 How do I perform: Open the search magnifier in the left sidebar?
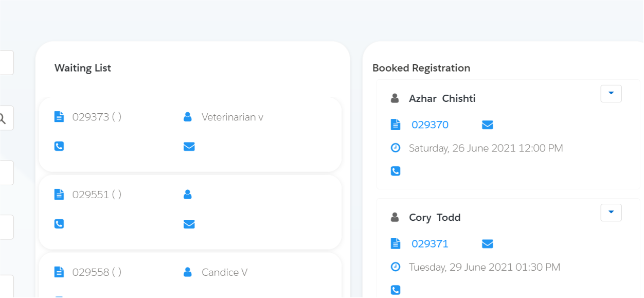4,118
